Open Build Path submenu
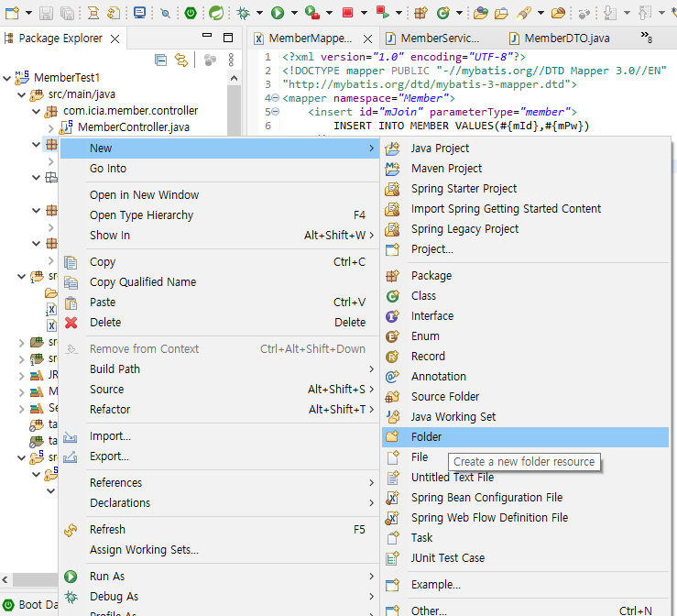This screenshot has width=677, height=616. coord(219,368)
